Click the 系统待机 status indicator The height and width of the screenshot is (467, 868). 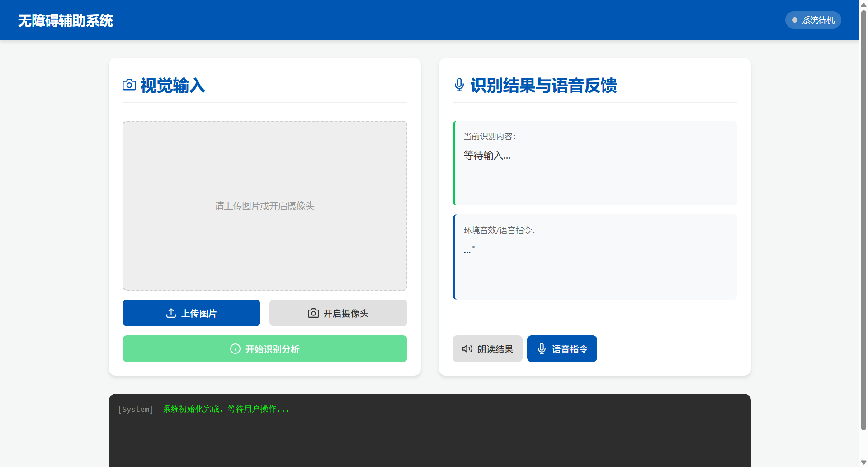click(813, 19)
